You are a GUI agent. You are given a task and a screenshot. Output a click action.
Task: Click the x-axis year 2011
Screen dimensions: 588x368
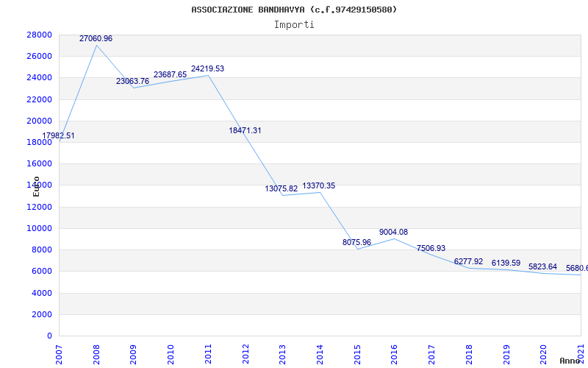click(x=208, y=354)
